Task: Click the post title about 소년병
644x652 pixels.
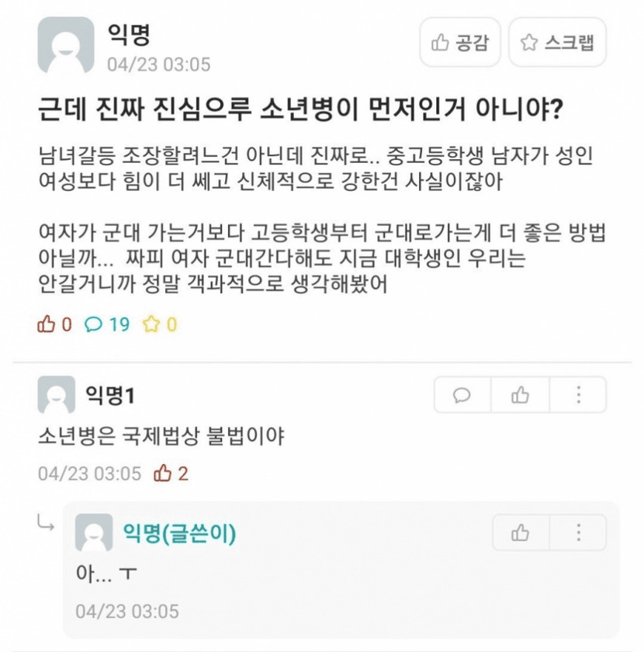Action: 300,110
